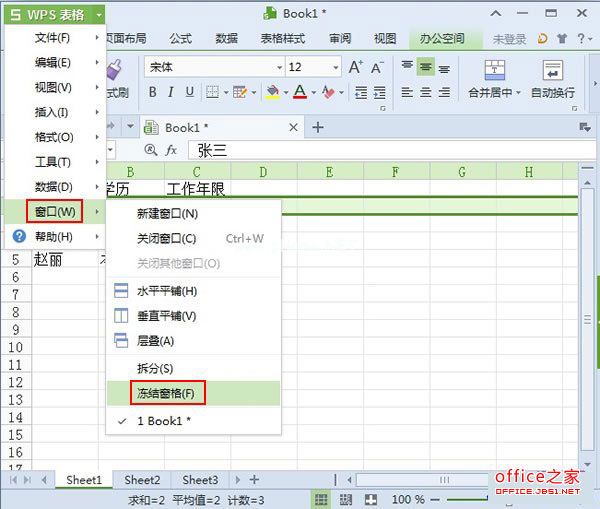Screen dimensions: 600x509
Task: Open the font name 宋体 dropdown
Action: tap(280, 68)
